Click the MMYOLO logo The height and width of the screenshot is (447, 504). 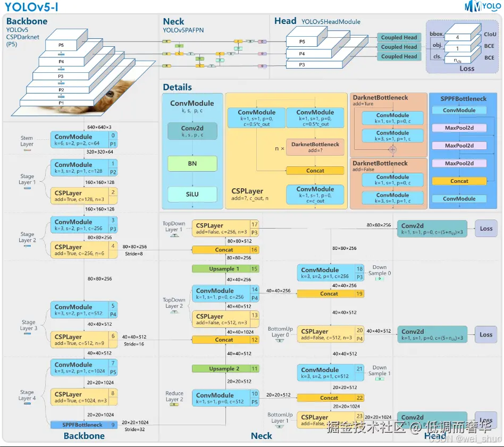click(483, 6)
